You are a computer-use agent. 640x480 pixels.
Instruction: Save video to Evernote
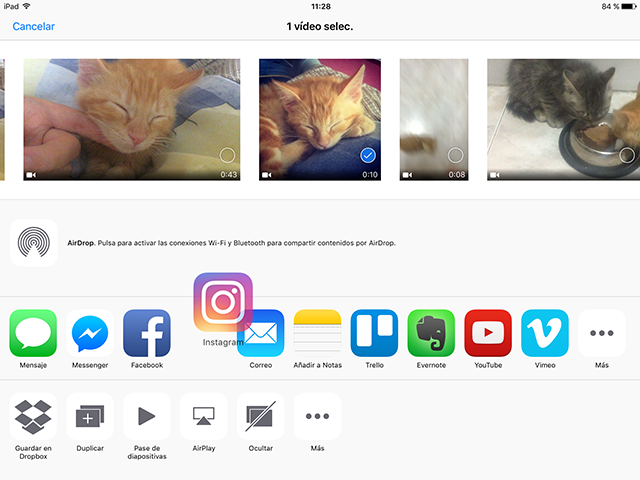coord(431,333)
